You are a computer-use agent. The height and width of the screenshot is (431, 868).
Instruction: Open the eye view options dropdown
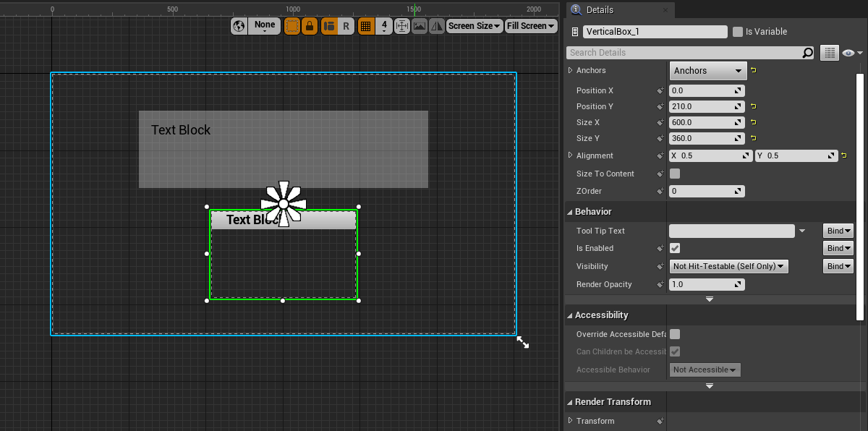tap(853, 53)
